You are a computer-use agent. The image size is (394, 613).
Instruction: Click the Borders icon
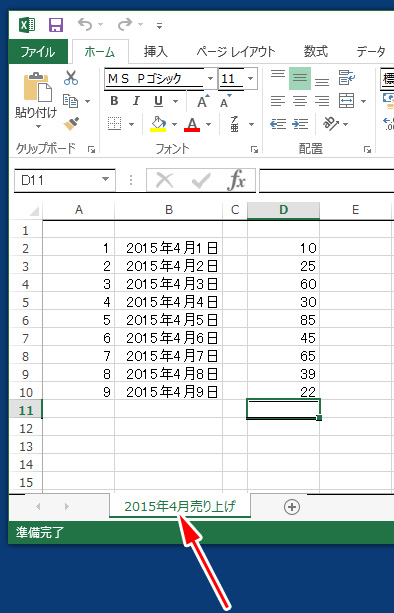click(x=115, y=124)
